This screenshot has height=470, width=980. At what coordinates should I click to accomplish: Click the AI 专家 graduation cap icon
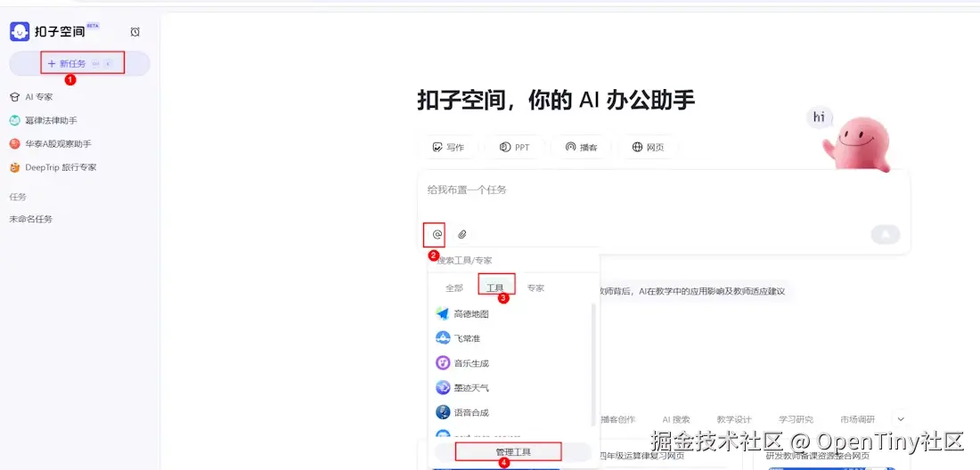coord(15,97)
